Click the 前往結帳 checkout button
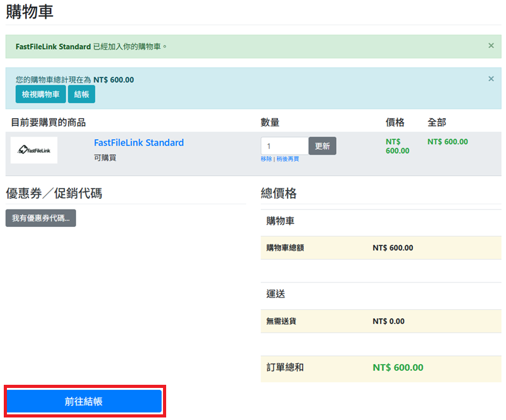This screenshot has width=506, height=420. pyautogui.click(x=84, y=401)
